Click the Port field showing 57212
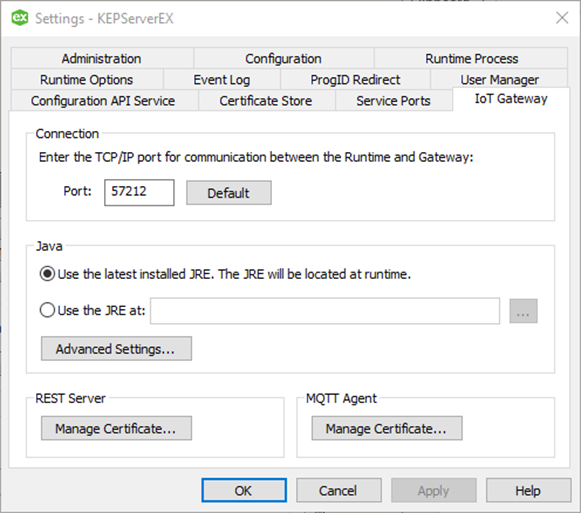The height and width of the screenshot is (513, 581). (139, 192)
